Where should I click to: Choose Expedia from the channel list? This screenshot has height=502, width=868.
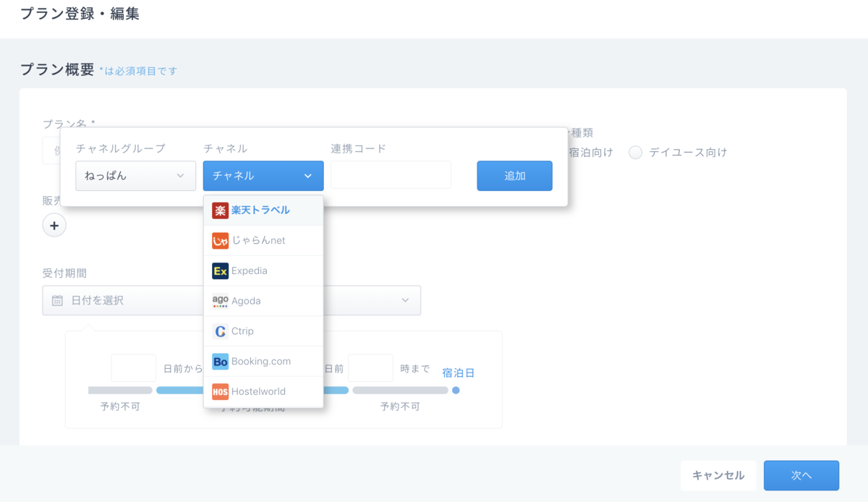pyautogui.click(x=250, y=271)
